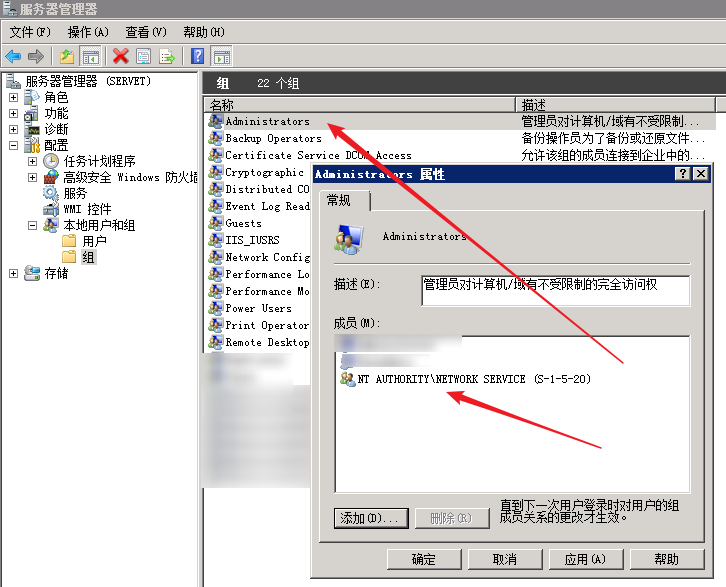
Task: Select the 服务 (Services) gear node
Action: tap(75, 193)
